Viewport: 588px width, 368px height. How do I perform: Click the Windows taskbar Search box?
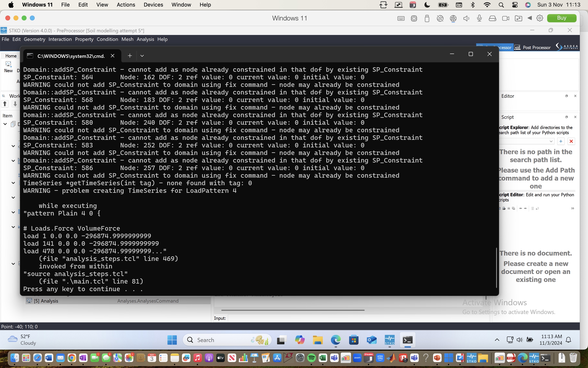point(227,340)
